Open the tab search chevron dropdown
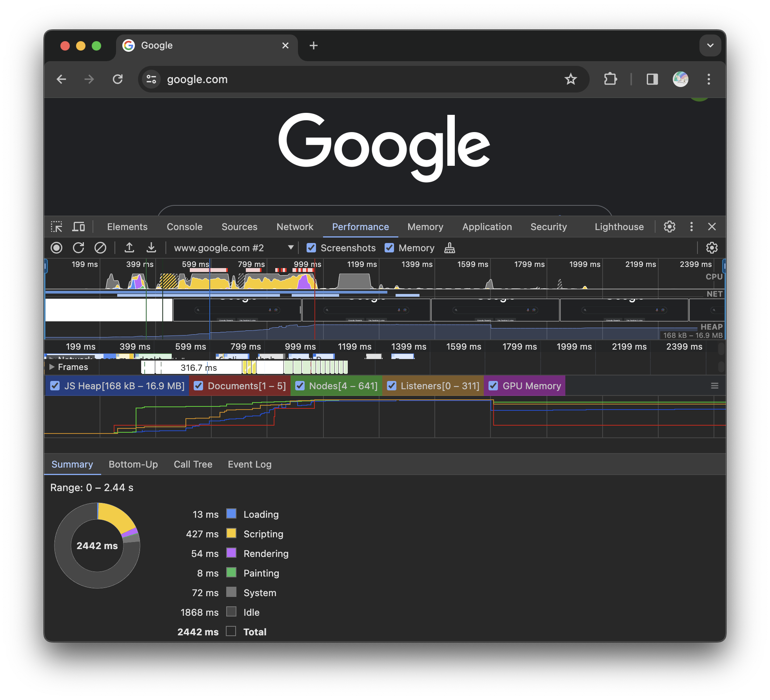Screen dimensions: 770x700 (710, 45)
